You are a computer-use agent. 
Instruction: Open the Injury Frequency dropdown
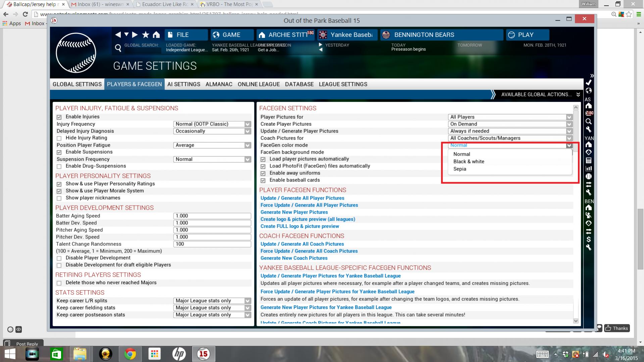(212, 124)
